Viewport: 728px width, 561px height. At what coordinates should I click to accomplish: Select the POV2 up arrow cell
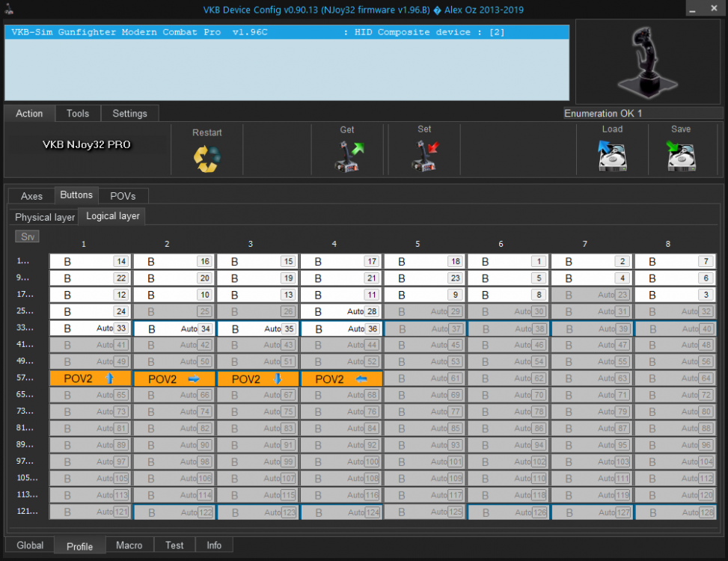tap(91, 379)
